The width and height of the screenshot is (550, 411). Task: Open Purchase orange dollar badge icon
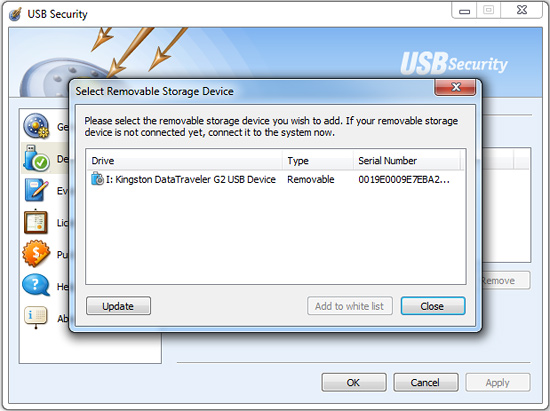[x=36, y=254]
